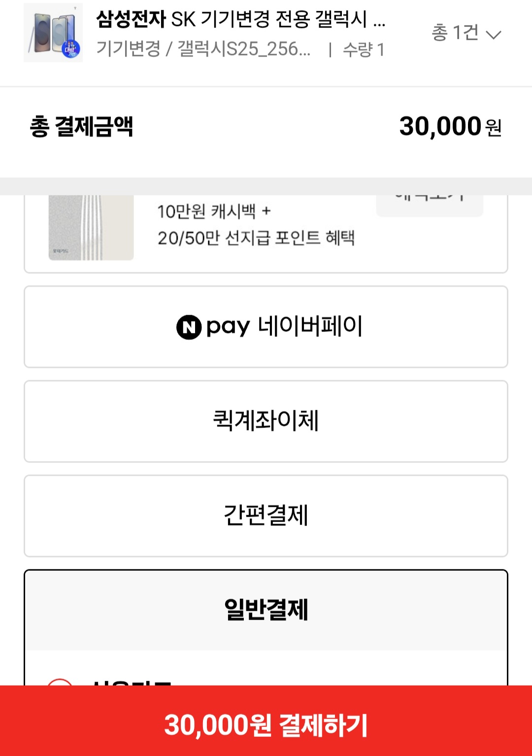Open the 삼성전자 SK 기기변경 product title
The width and height of the screenshot is (532, 756).
[240, 20]
